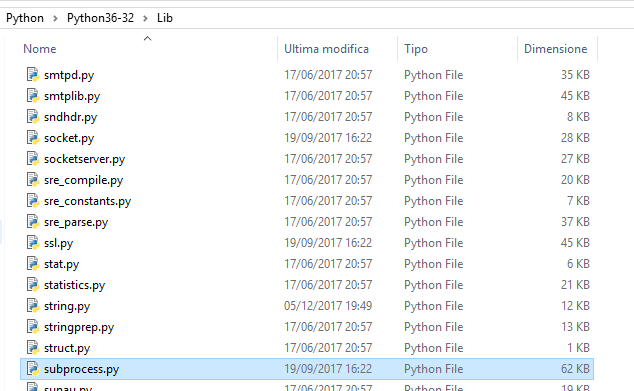Click the sre_parse.py file icon

click(33, 222)
